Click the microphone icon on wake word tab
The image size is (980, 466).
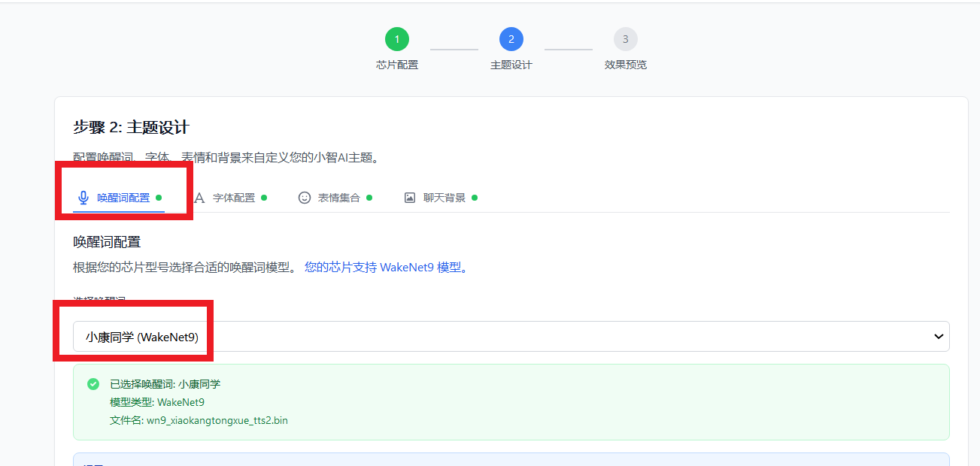click(83, 198)
